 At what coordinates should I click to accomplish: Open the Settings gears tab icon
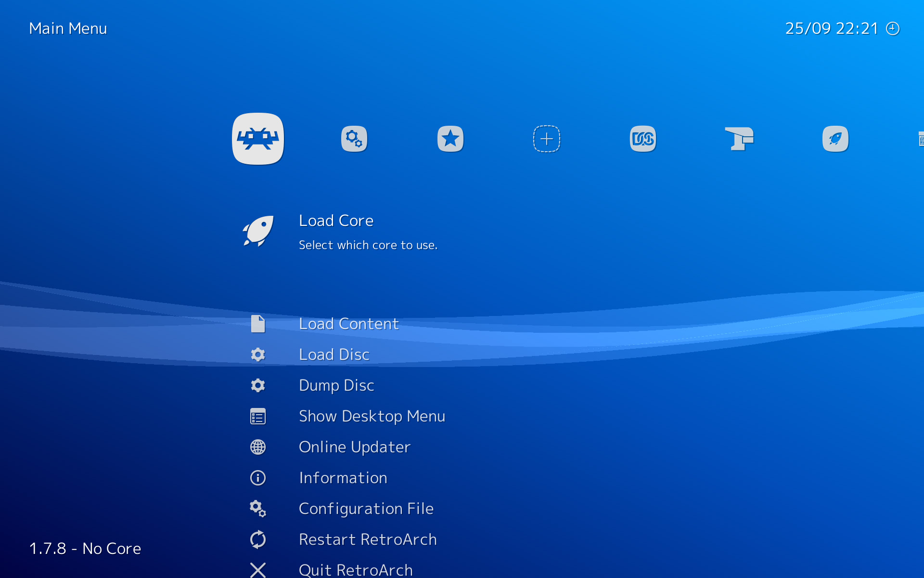click(354, 139)
